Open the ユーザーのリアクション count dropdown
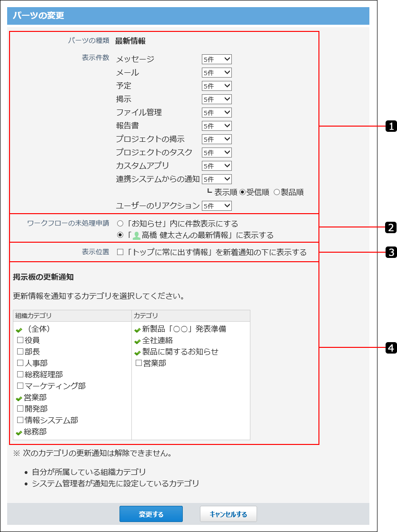 pos(217,206)
